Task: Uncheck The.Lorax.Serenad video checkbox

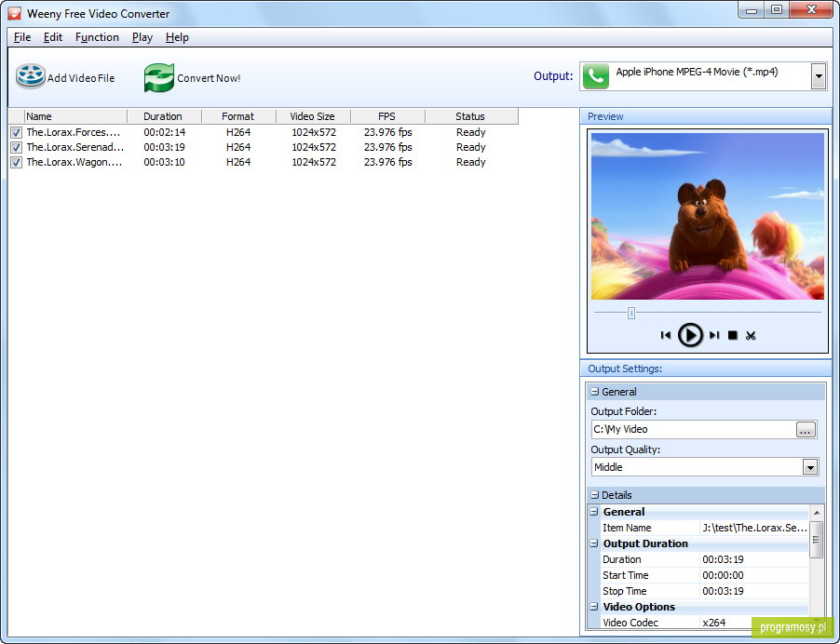Action: pyautogui.click(x=16, y=147)
